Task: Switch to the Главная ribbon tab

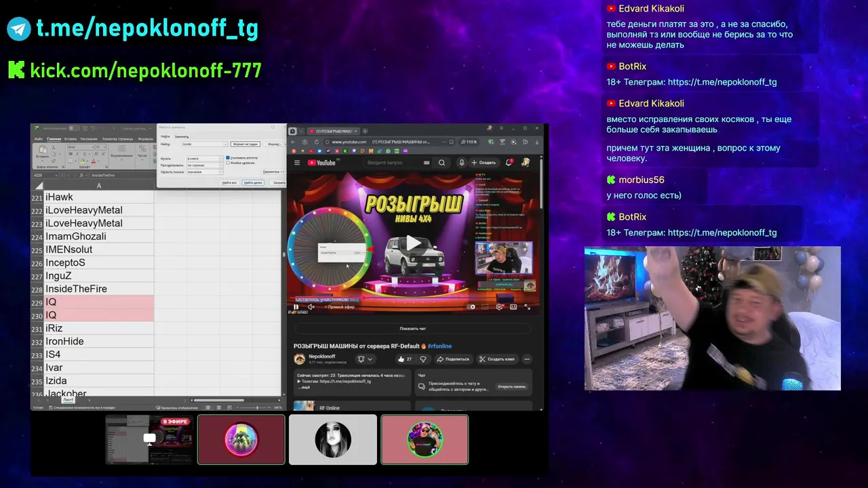Action: 54,139
